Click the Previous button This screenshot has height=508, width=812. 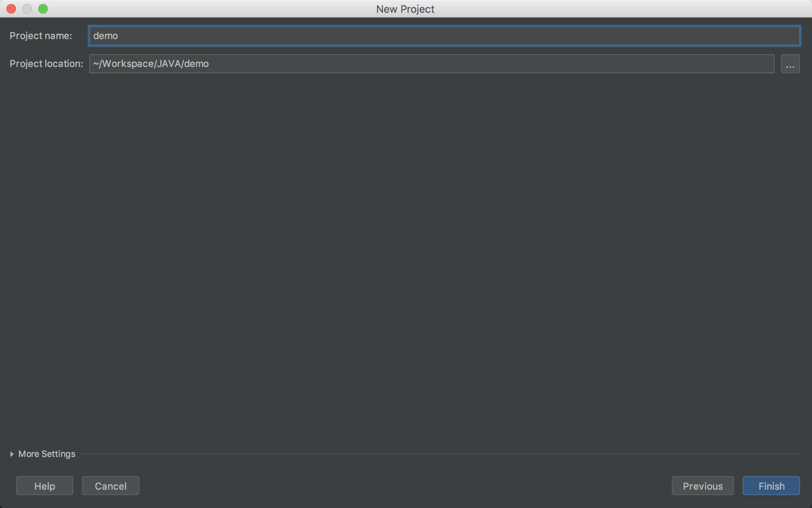pyautogui.click(x=702, y=486)
